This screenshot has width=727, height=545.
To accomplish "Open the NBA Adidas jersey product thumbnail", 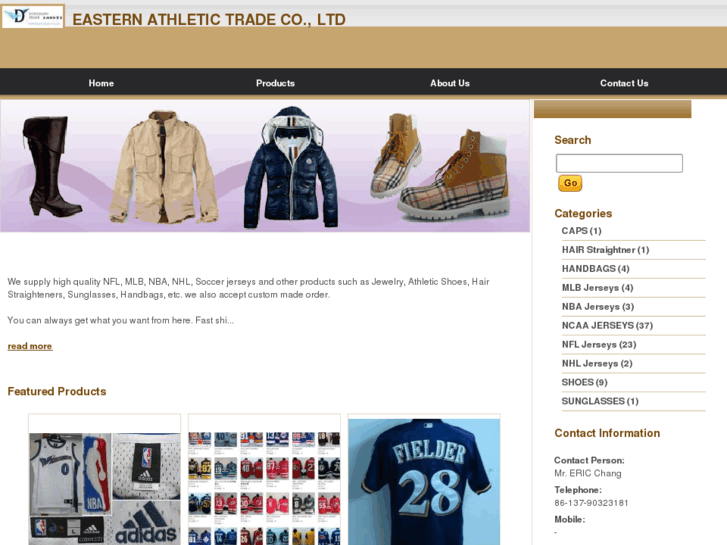I will pyautogui.click(x=104, y=488).
